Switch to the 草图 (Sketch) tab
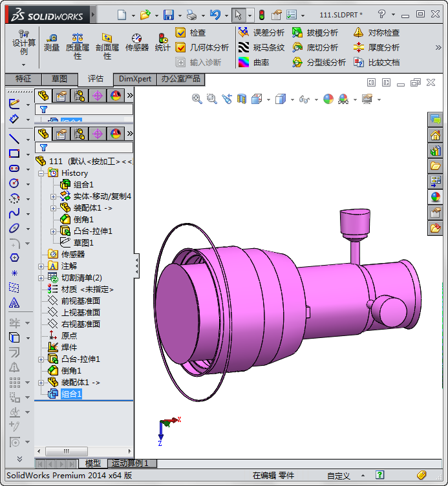 click(59, 79)
